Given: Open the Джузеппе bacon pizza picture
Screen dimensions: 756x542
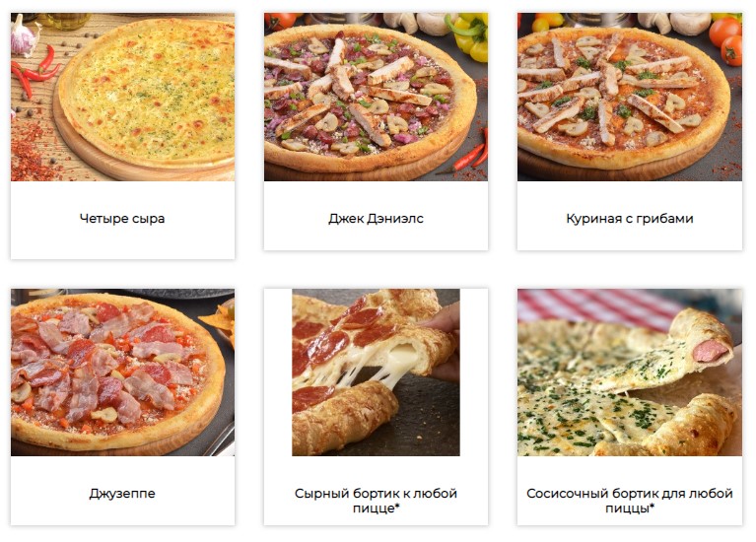Looking at the screenshot, I should 122,373.
